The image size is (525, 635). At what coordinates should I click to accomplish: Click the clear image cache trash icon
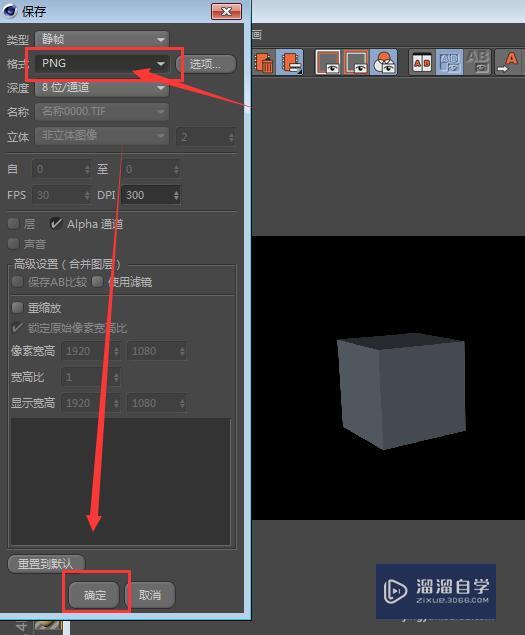pos(263,62)
